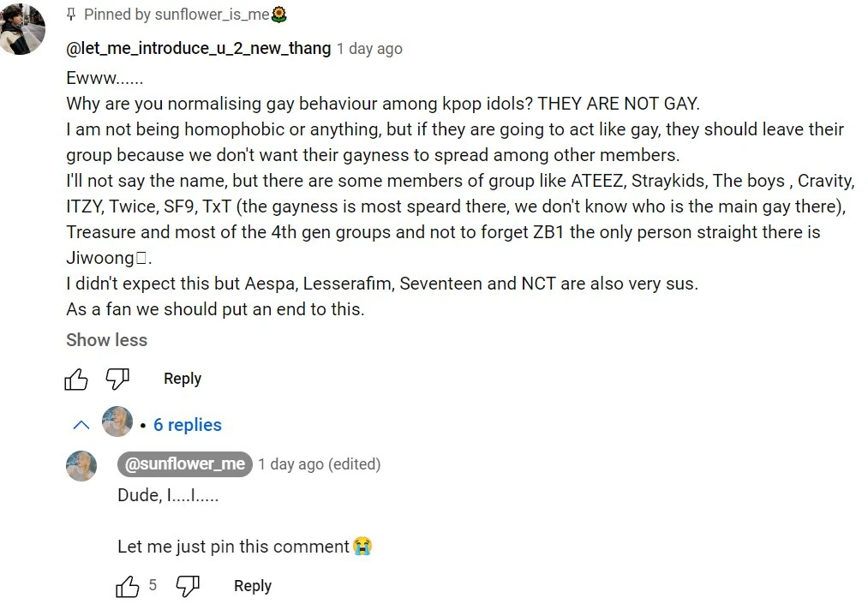868x604 pixels.
Task: Open the '6 replies' thread
Action: click(x=187, y=424)
